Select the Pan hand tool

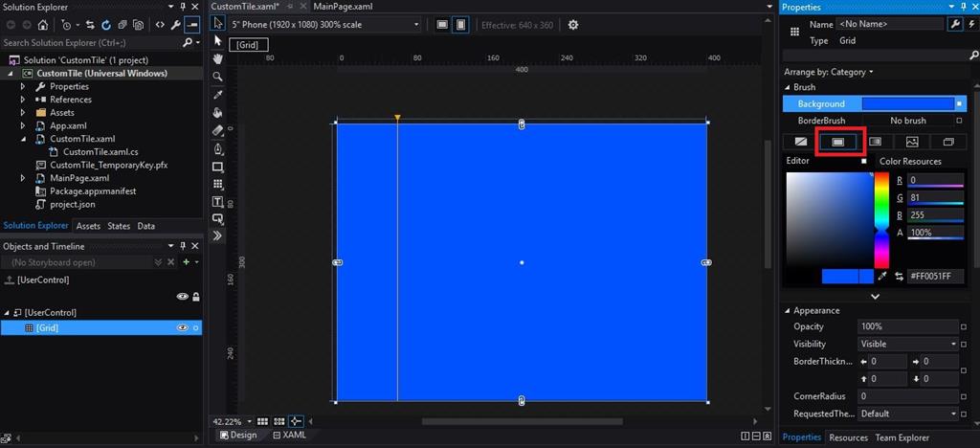tap(217, 58)
